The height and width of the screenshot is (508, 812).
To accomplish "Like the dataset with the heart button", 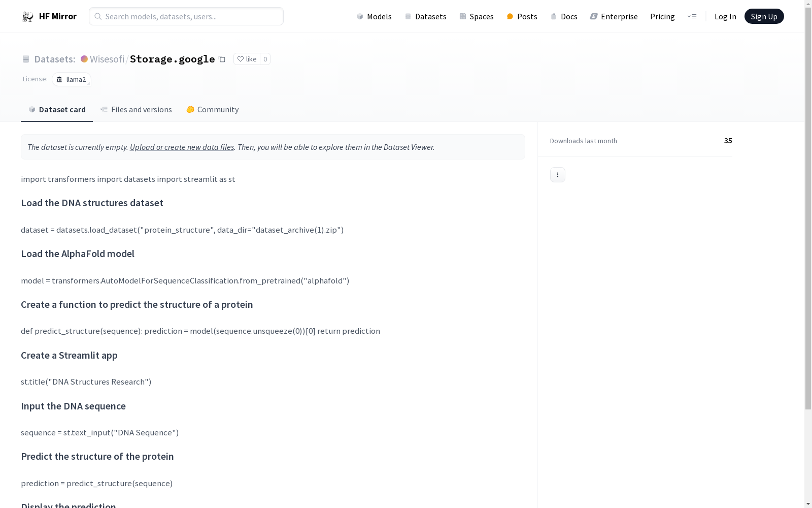I will click(247, 59).
